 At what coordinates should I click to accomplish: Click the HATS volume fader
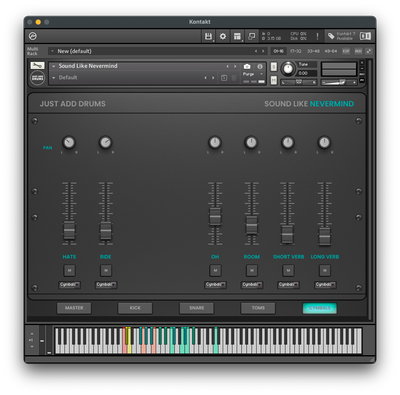(69, 230)
